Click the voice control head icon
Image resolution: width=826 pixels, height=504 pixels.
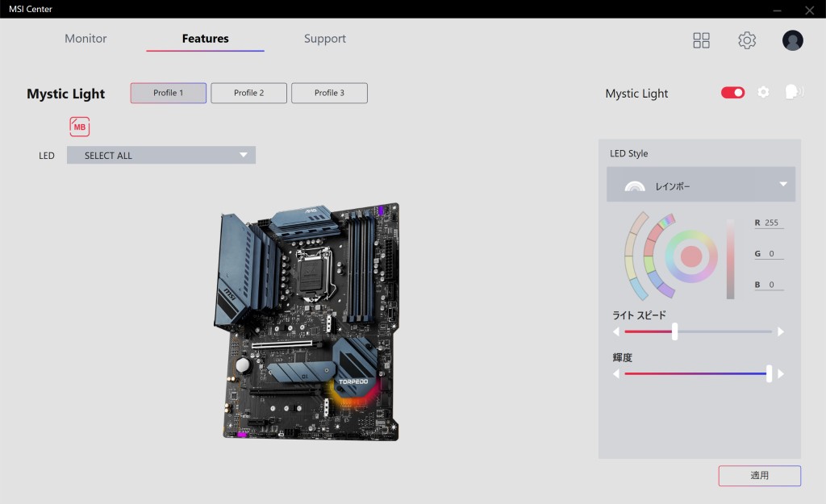point(794,92)
